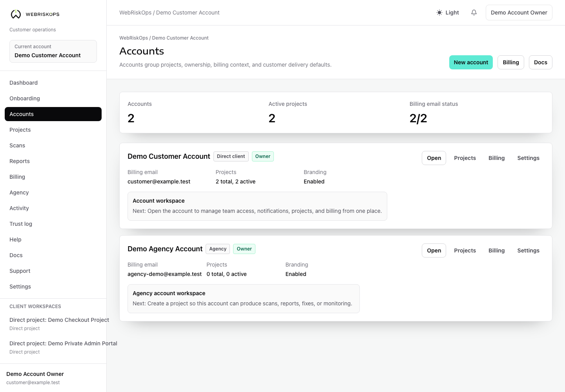Select Accounts in sidebar
Screen dimensions: 565x392
pos(53,114)
